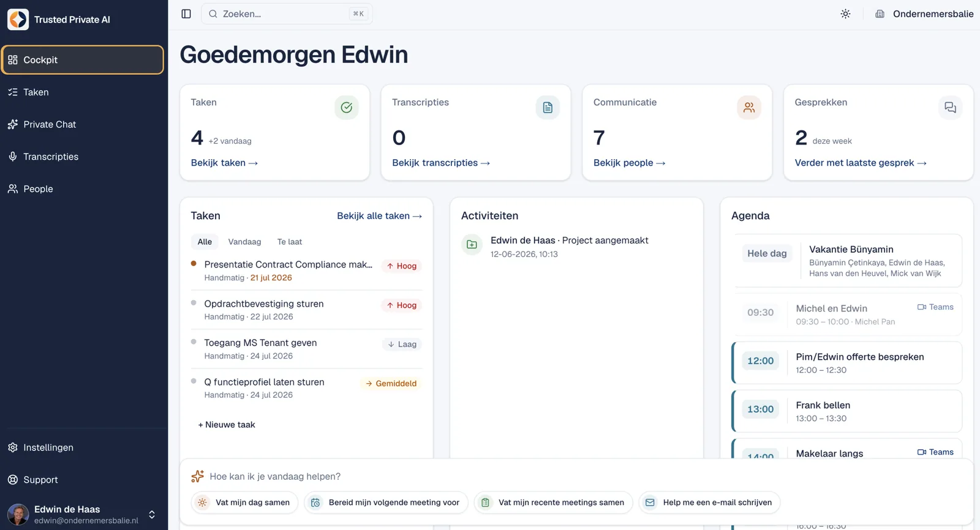Toggle the Q functieprofiel laten sturen status dot
The width and height of the screenshot is (980, 530).
point(194,381)
